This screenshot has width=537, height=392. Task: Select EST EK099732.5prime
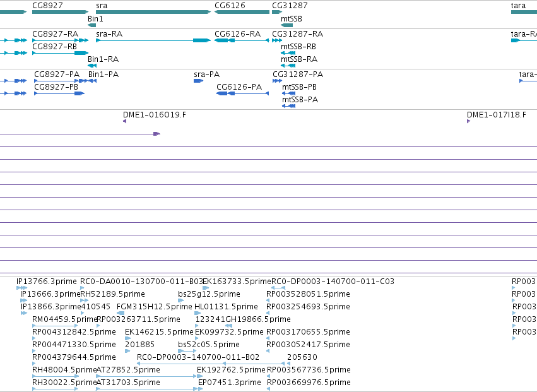point(197,338)
